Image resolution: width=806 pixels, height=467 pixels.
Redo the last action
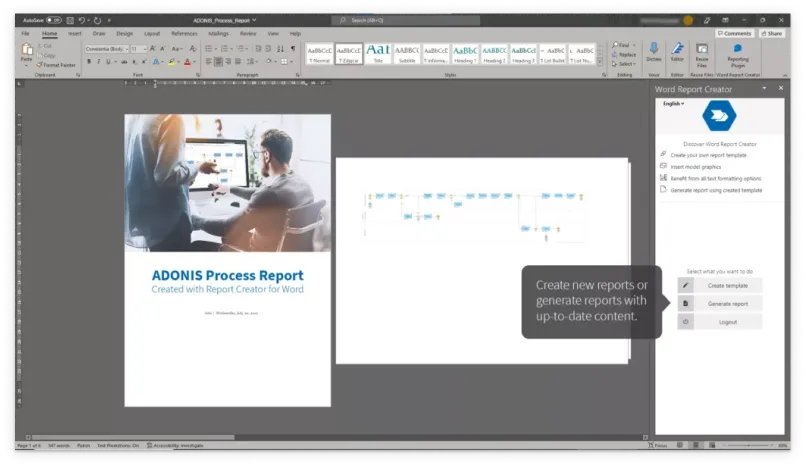(97, 21)
